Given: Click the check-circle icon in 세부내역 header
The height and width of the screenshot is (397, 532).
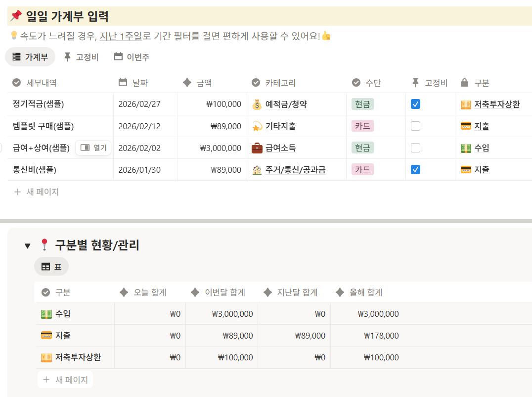Looking at the screenshot, I should [x=16, y=83].
